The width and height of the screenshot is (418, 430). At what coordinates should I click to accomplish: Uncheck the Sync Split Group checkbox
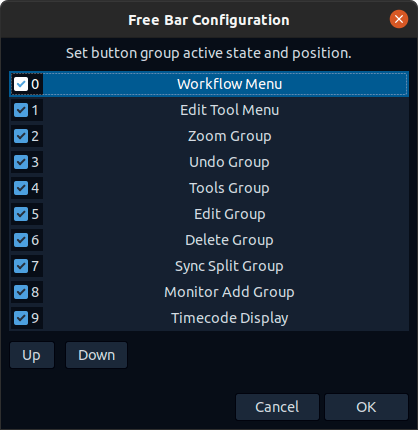click(21, 266)
